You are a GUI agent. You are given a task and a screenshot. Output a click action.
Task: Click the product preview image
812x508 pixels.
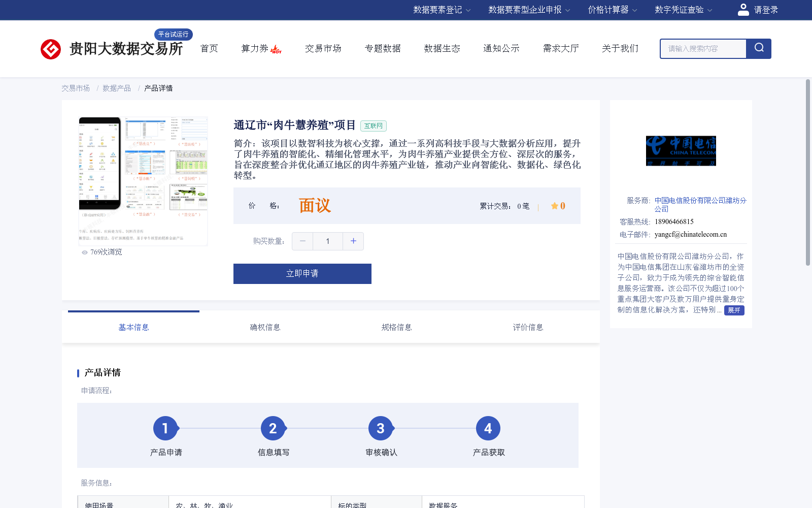pyautogui.click(x=143, y=181)
